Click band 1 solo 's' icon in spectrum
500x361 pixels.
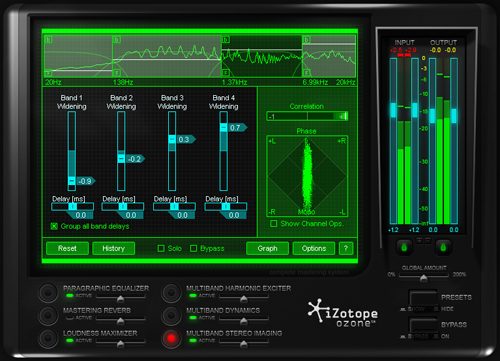point(49,73)
